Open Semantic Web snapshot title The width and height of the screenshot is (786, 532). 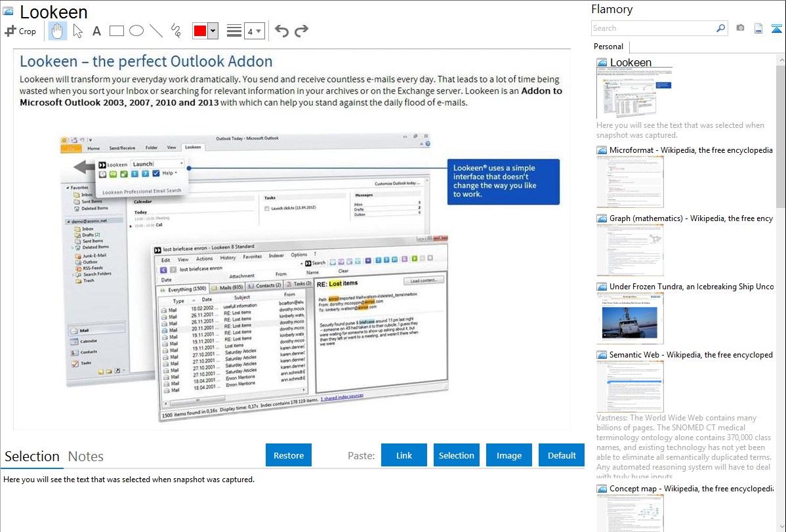point(691,354)
